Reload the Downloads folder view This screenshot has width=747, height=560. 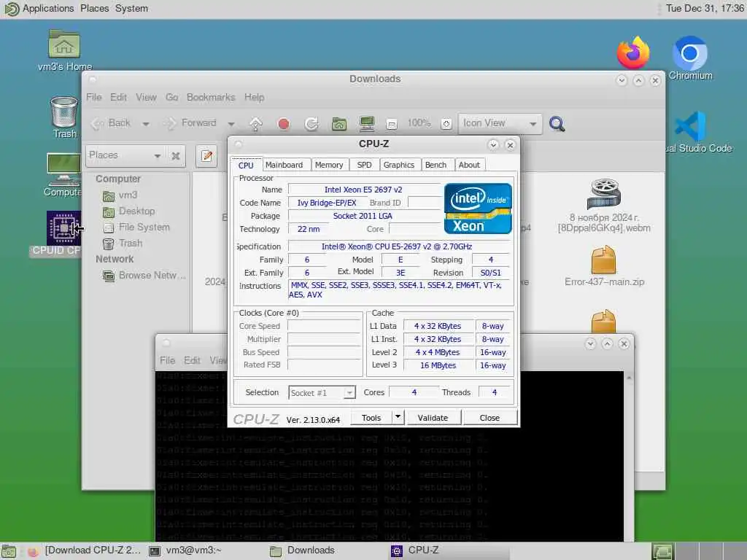coord(311,124)
